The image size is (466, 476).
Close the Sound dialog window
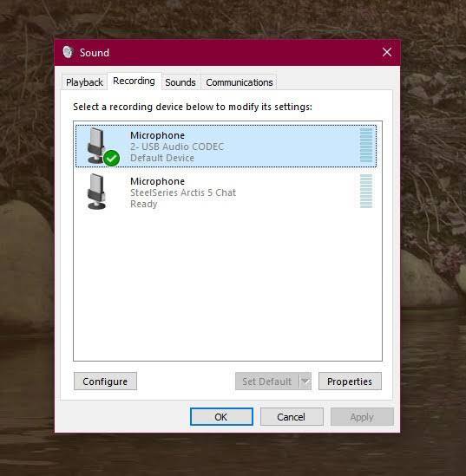[x=387, y=52]
